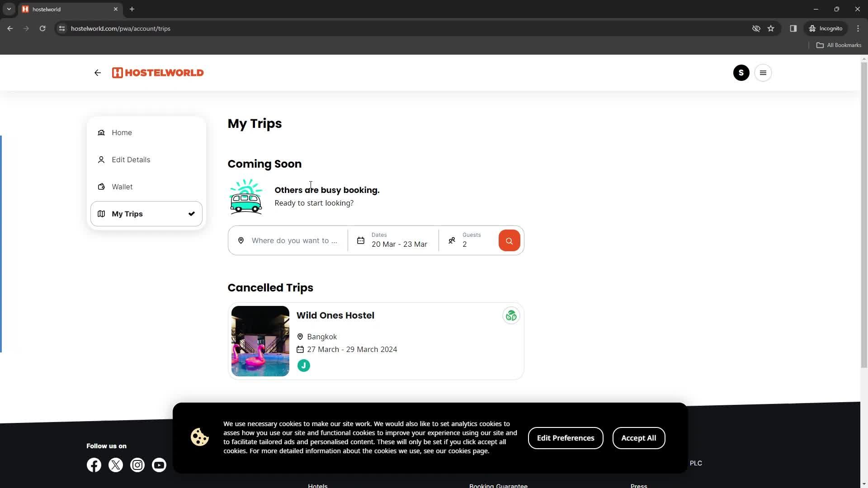Click the Wallet sidebar navigation link
Viewport: 868px width, 488px height.
pyautogui.click(x=122, y=187)
